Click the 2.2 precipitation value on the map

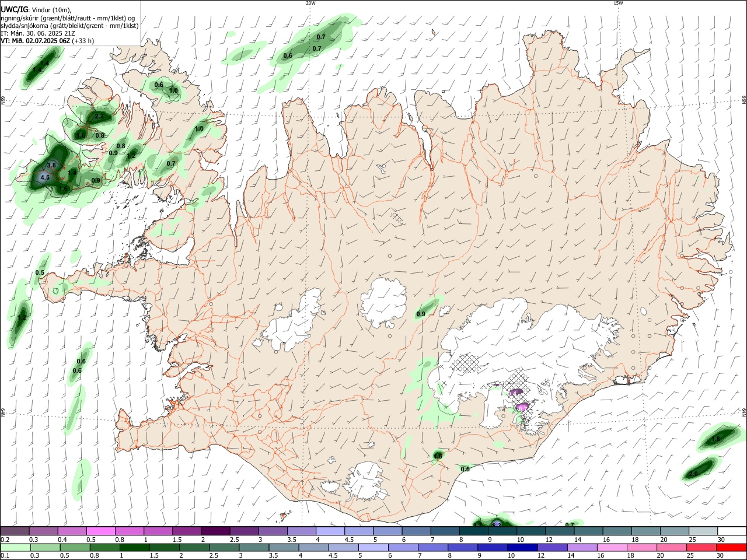click(x=99, y=117)
